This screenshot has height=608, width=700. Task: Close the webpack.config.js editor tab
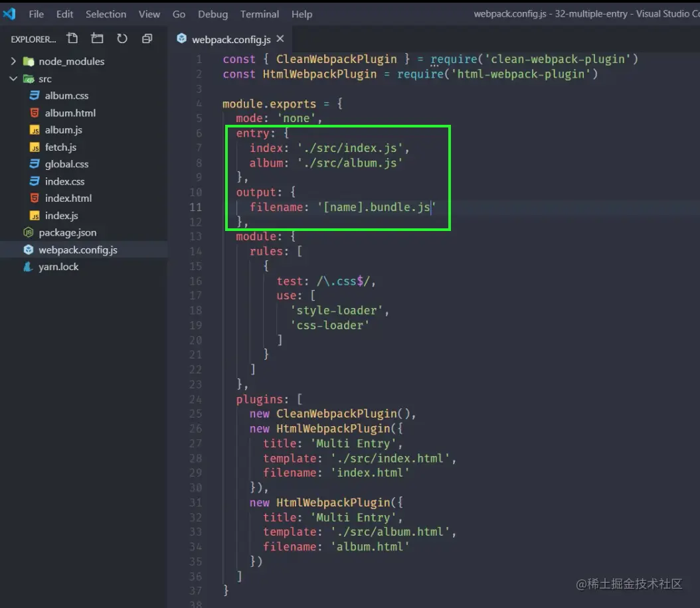[x=280, y=38]
